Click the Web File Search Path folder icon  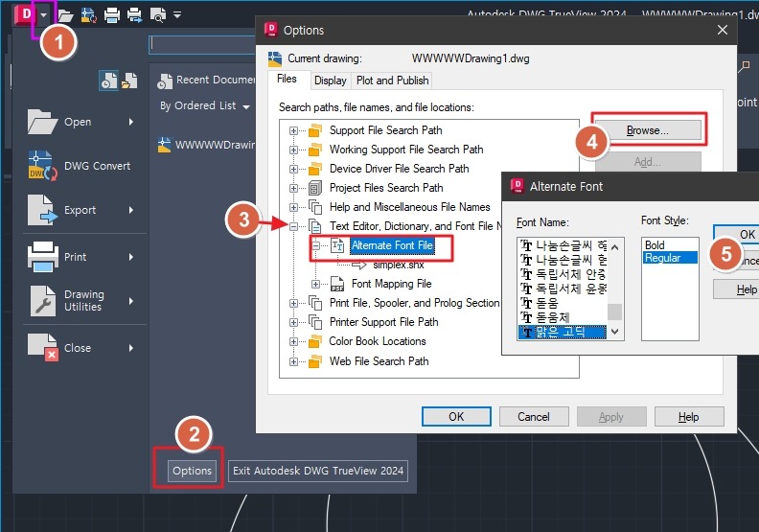click(315, 361)
